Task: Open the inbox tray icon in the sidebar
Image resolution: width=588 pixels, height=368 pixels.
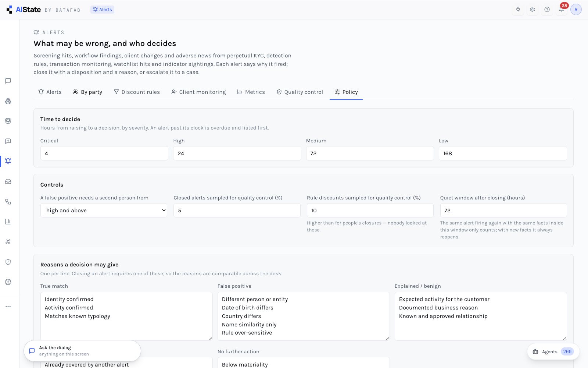Action: point(8,181)
